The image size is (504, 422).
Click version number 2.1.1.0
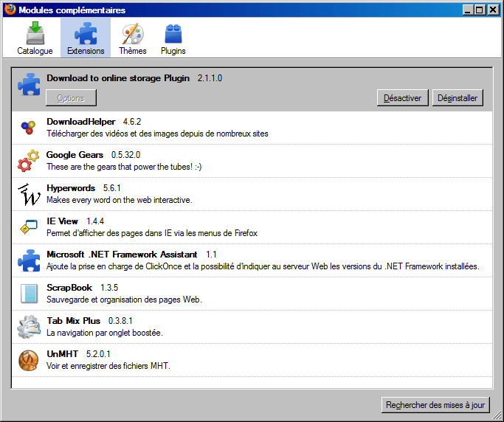tap(210, 78)
